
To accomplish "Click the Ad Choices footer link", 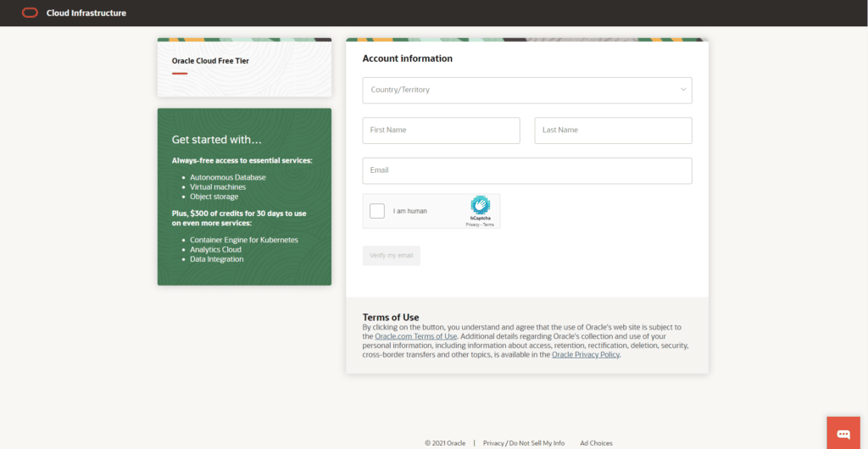I will pos(596,443).
